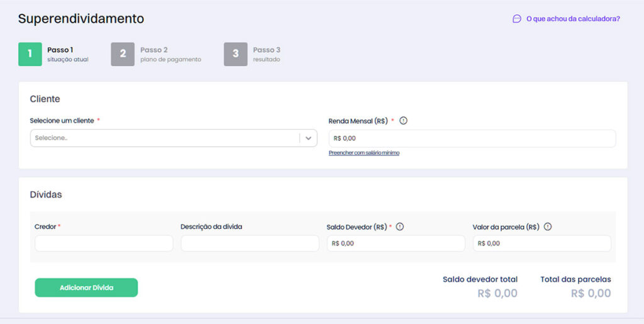Image resolution: width=644 pixels, height=324 pixels.
Task: Select the Descrição da dívida field
Action: coord(250,243)
